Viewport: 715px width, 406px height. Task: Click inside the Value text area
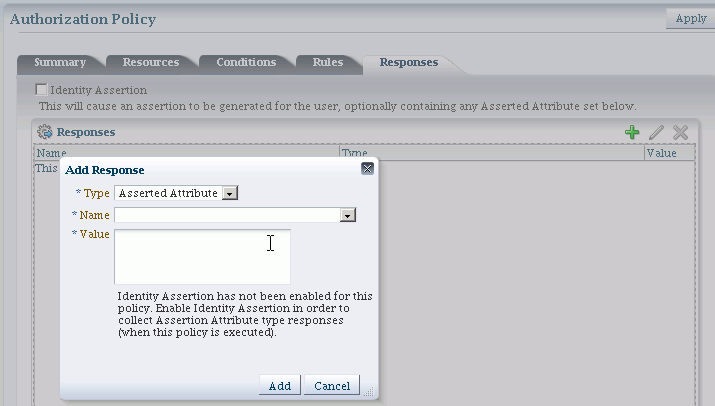click(x=202, y=257)
